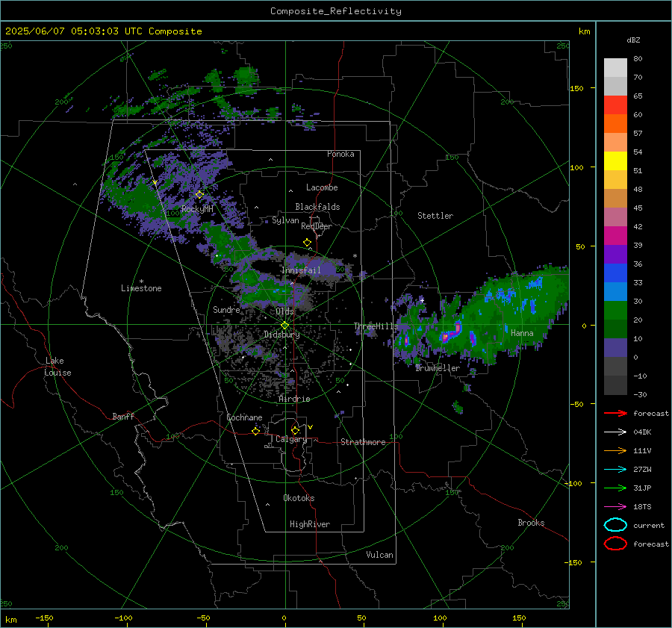Click the Airdrie city label
This screenshot has width=672, height=628.
tap(294, 399)
